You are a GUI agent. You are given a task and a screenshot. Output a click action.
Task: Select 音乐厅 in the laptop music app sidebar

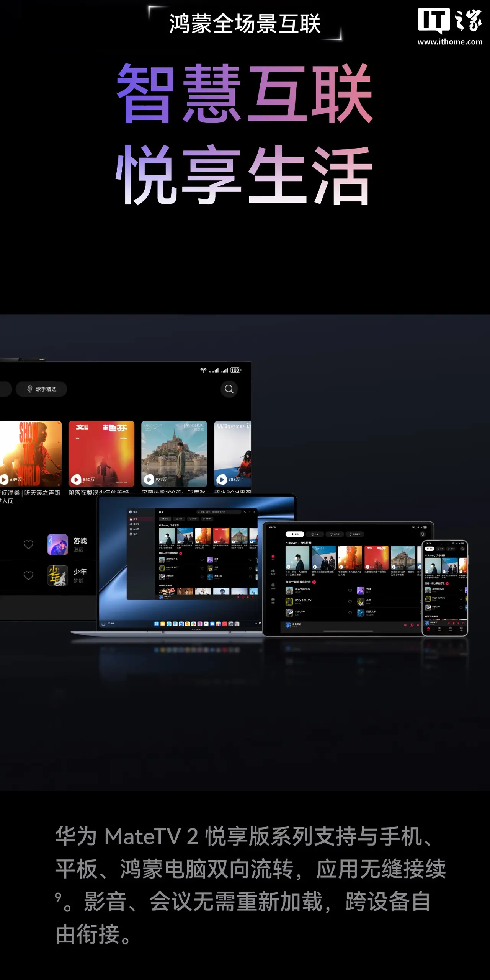coord(134,524)
